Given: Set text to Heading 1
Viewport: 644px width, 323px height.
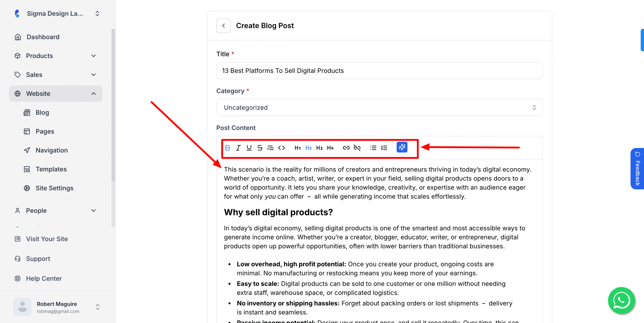Looking at the screenshot, I should click(x=298, y=148).
